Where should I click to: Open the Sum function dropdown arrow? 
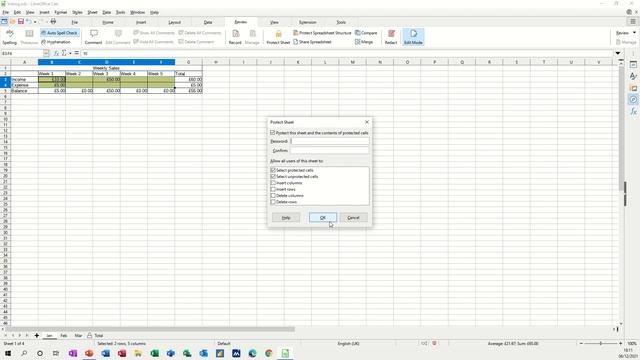(x=70, y=53)
